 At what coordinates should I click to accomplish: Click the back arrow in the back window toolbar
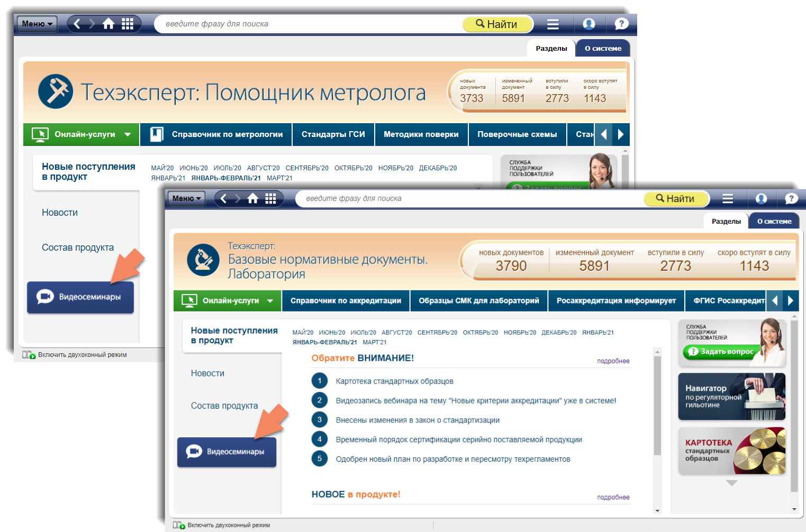coord(77,24)
